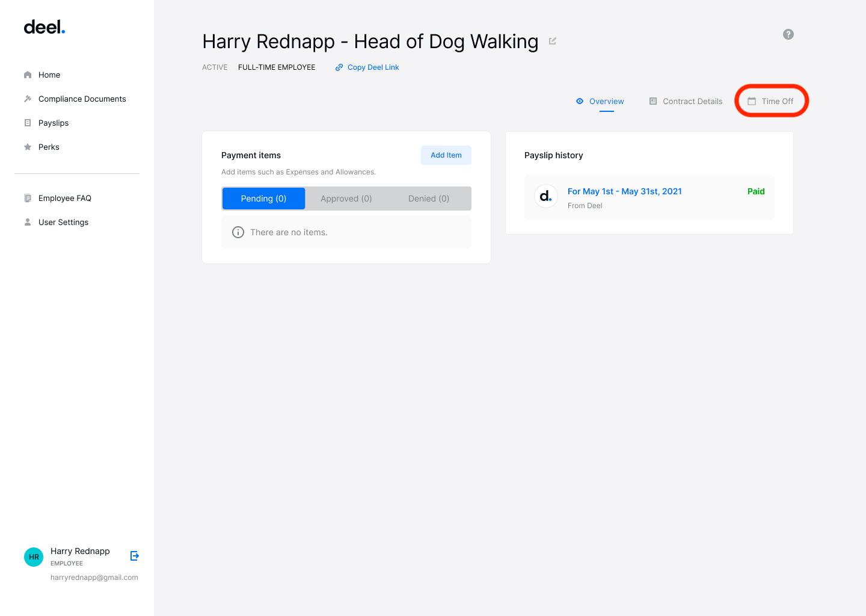Open Employee FAQ
Viewport: 866px width, 616px height.
pos(65,199)
